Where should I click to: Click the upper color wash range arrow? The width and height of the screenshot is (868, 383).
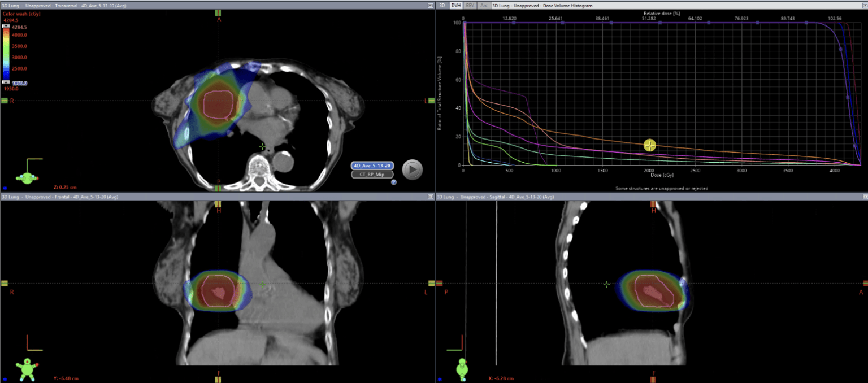click(x=7, y=25)
